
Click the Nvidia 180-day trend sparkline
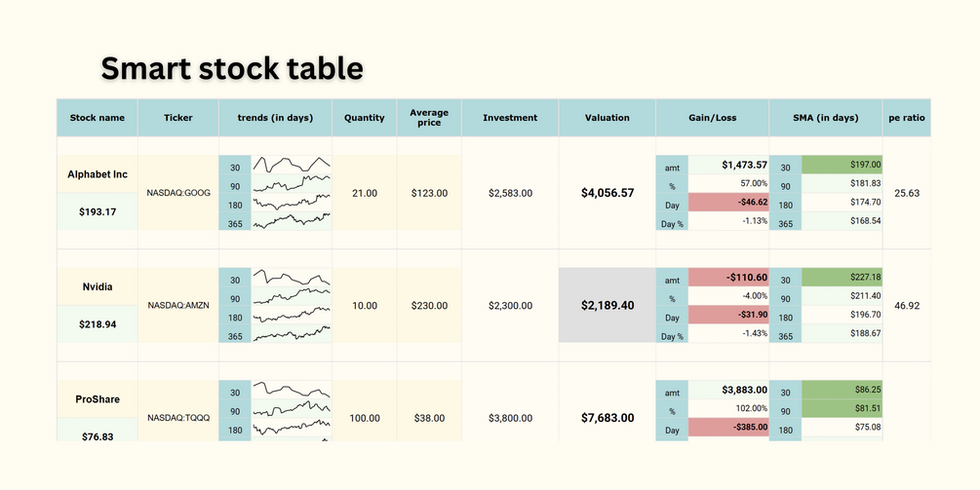[292, 318]
